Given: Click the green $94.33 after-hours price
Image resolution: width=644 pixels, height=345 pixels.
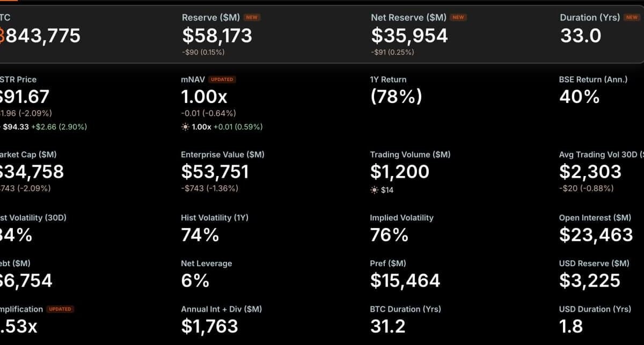Looking at the screenshot, I should click(16, 127).
